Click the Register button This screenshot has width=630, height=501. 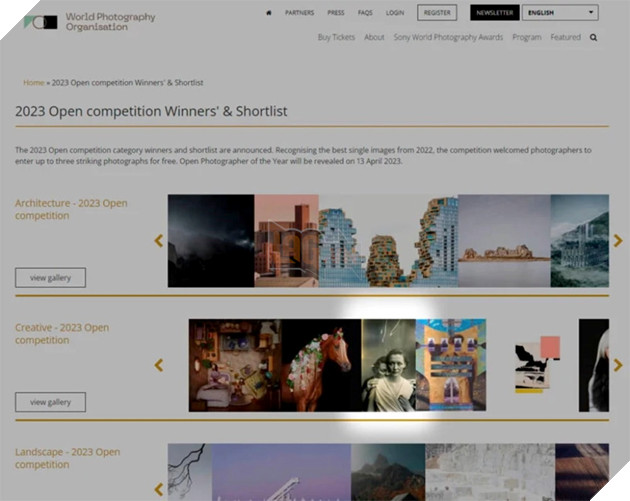pos(436,13)
